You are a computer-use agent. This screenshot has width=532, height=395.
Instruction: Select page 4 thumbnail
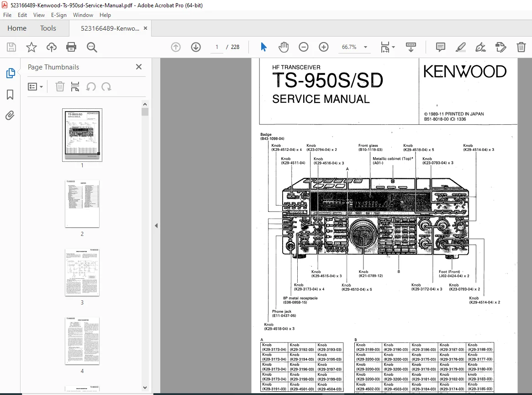(x=82, y=341)
